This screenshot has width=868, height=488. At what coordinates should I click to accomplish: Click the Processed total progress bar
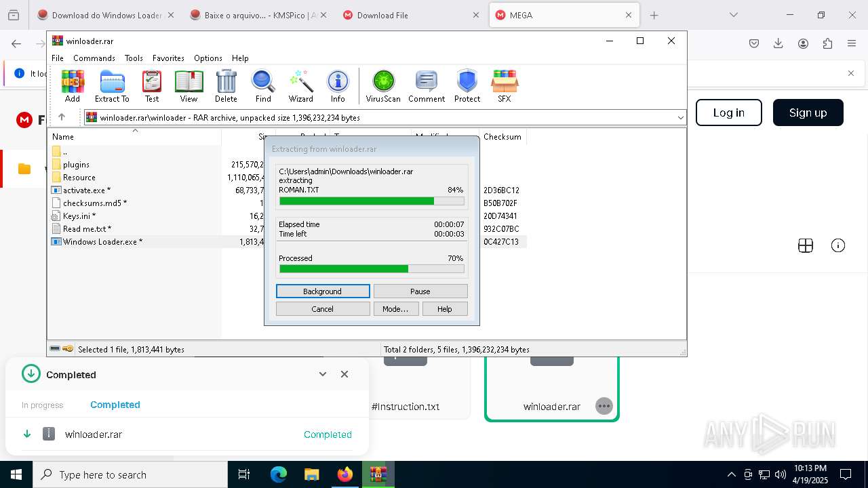coord(372,269)
